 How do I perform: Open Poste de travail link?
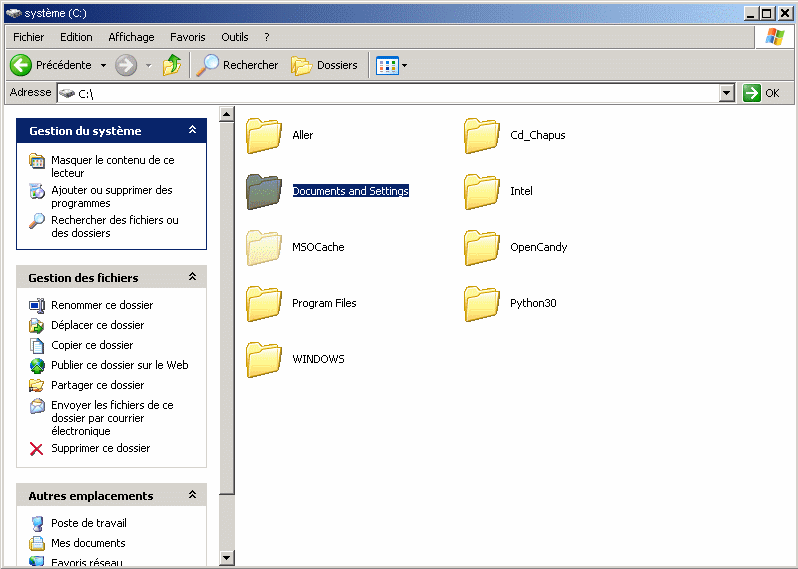89,523
